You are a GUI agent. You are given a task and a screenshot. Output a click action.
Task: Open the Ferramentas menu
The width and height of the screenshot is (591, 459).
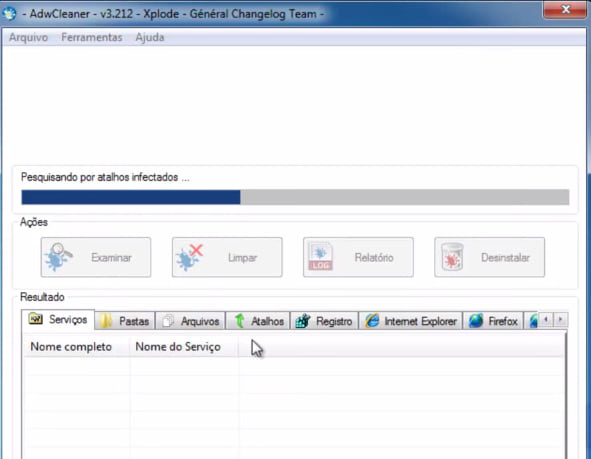tap(92, 37)
